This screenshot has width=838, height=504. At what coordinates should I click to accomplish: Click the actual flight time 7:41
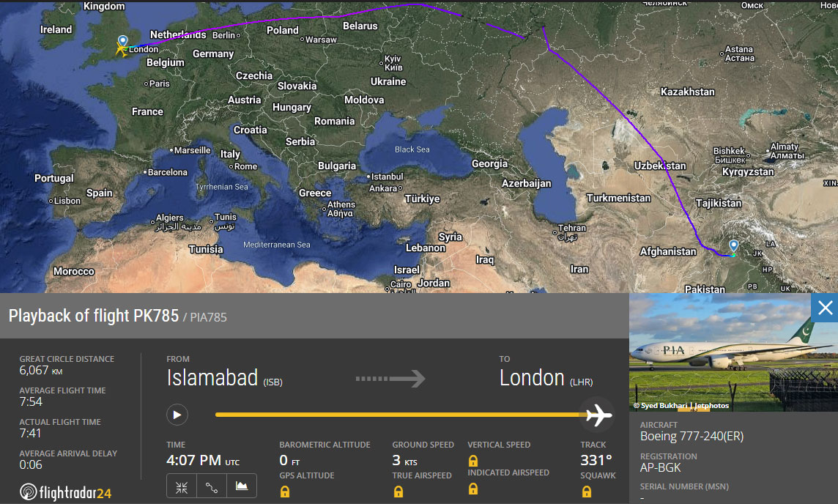click(30, 434)
